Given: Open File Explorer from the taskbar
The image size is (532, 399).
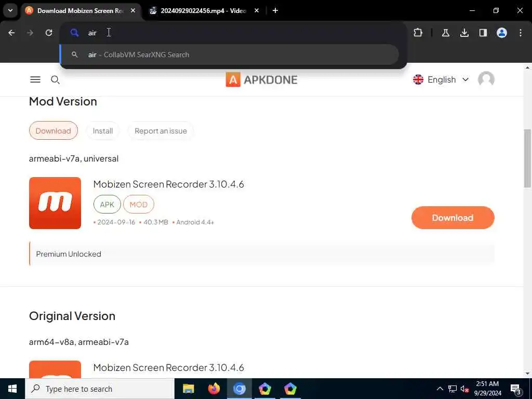Looking at the screenshot, I should coord(188,389).
